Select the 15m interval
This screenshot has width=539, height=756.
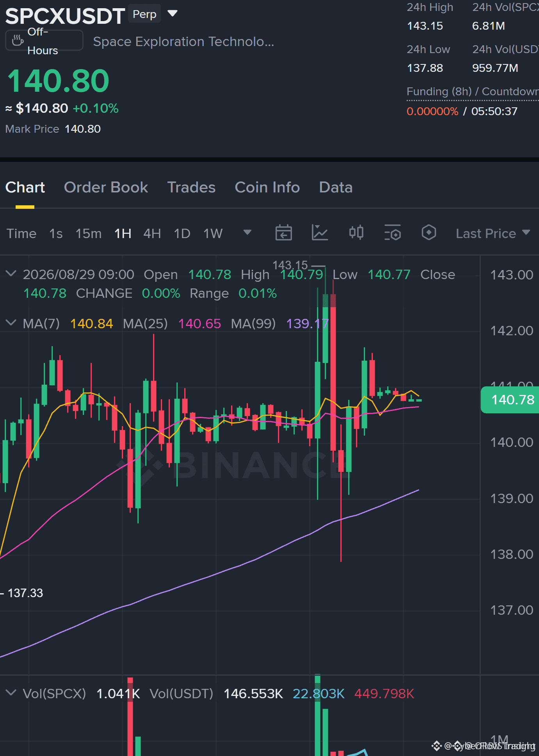click(89, 233)
